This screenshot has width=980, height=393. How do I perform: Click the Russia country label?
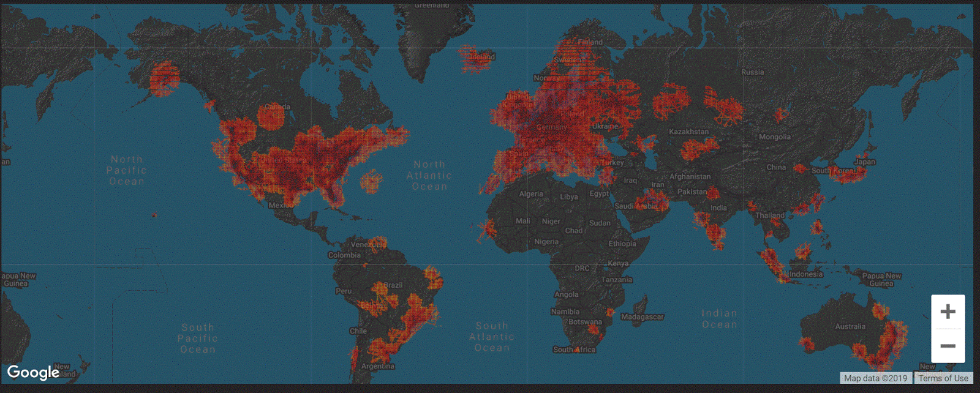point(752,72)
